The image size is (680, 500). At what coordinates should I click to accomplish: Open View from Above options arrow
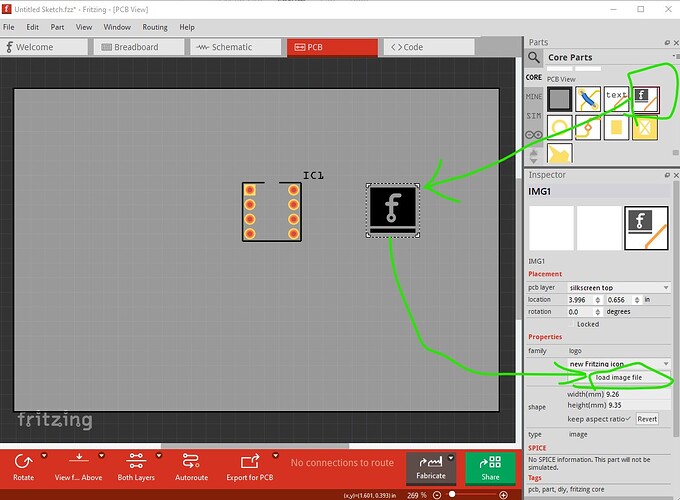pos(101,456)
